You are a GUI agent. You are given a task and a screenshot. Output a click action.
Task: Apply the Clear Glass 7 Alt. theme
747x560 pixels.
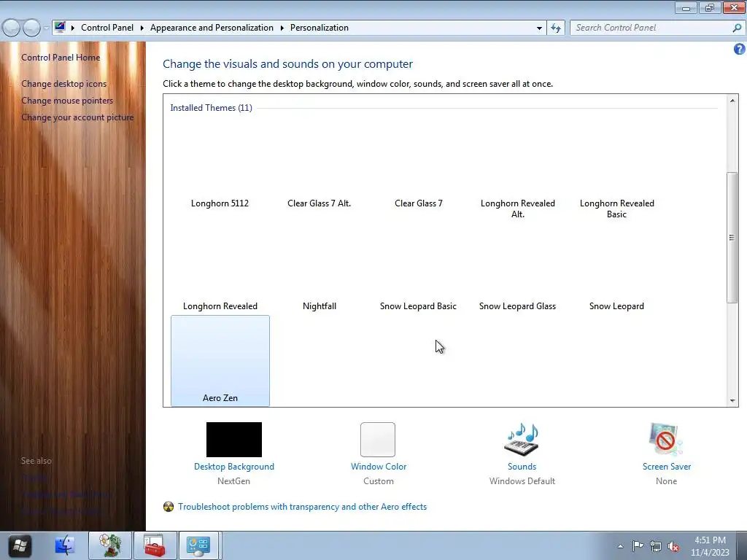(320, 164)
